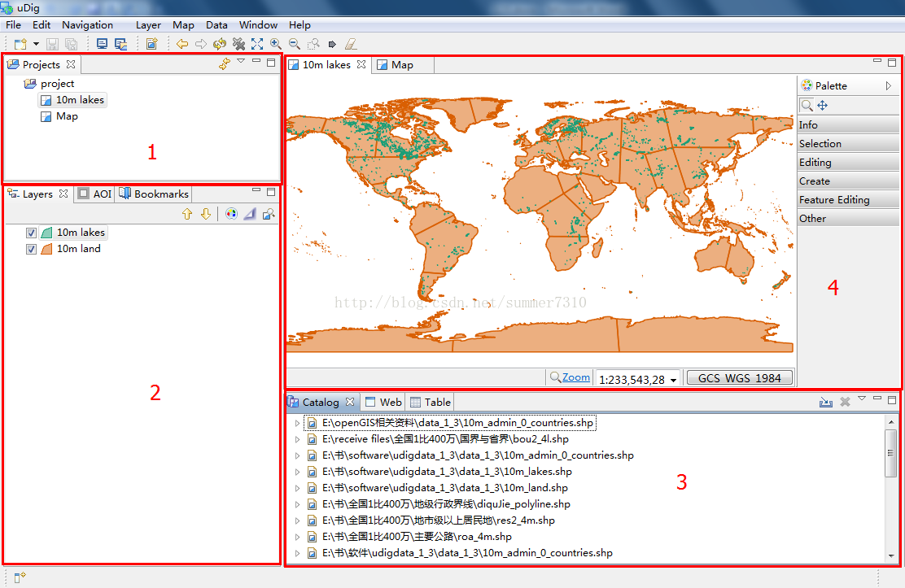Collapse the Palette with the triangle arrow
The image size is (905, 588).
(x=888, y=85)
